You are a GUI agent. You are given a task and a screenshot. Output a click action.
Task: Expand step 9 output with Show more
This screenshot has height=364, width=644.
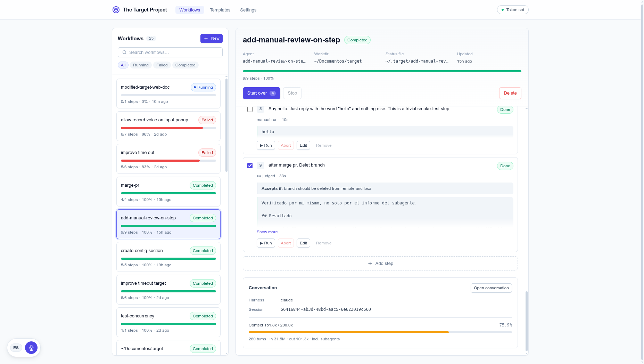[x=267, y=232]
